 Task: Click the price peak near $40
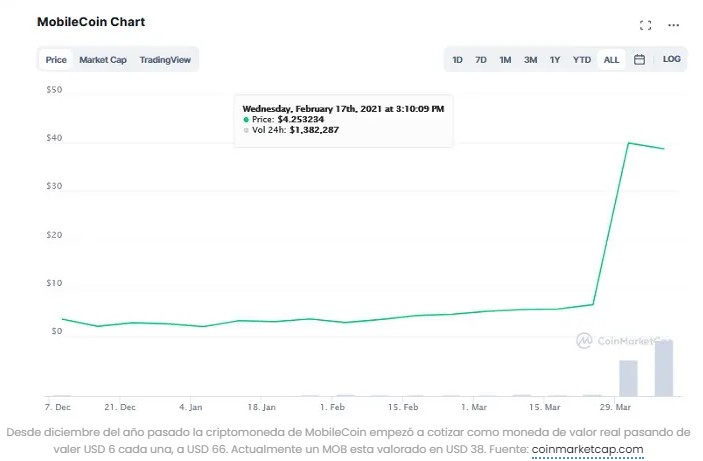point(629,143)
